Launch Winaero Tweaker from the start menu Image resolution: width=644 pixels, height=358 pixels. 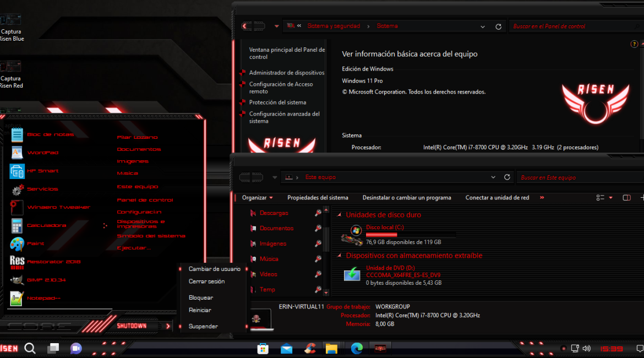click(58, 207)
